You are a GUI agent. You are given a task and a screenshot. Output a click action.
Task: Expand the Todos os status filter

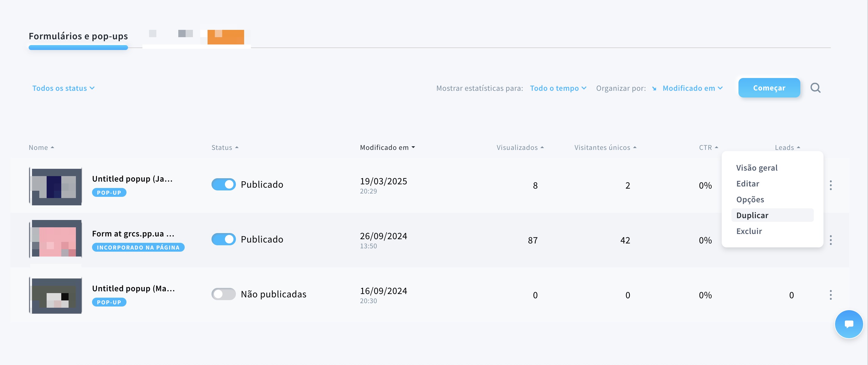tap(63, 88)
